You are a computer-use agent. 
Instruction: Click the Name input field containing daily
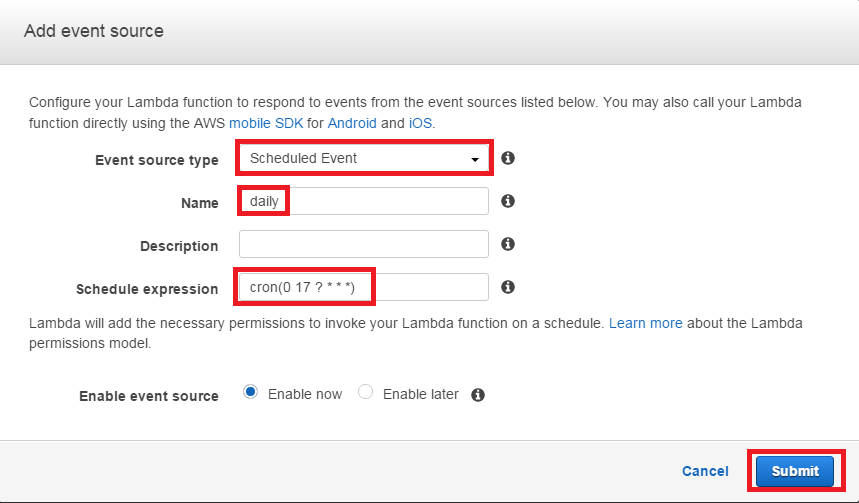(x=364, y=201)
